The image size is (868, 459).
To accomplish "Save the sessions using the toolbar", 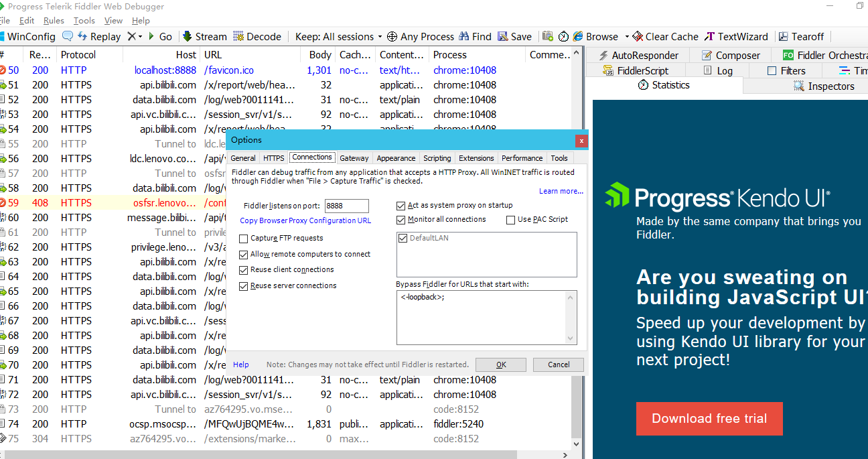I will (x=514, y=37).
